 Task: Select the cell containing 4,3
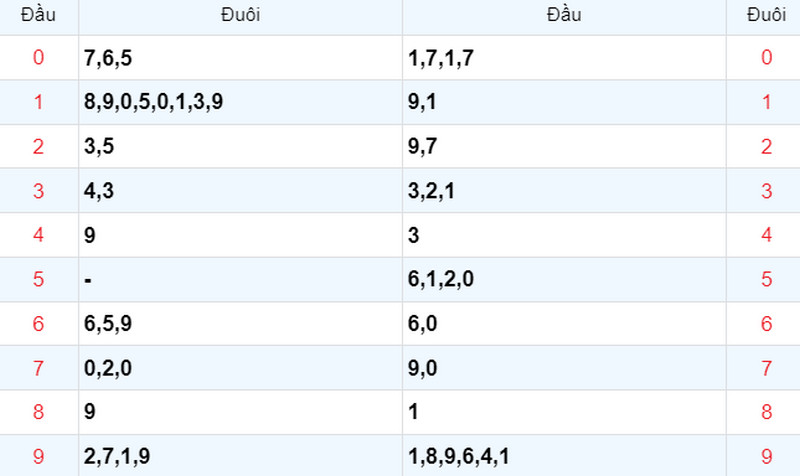pyautogui.click(x=240, y=191)
